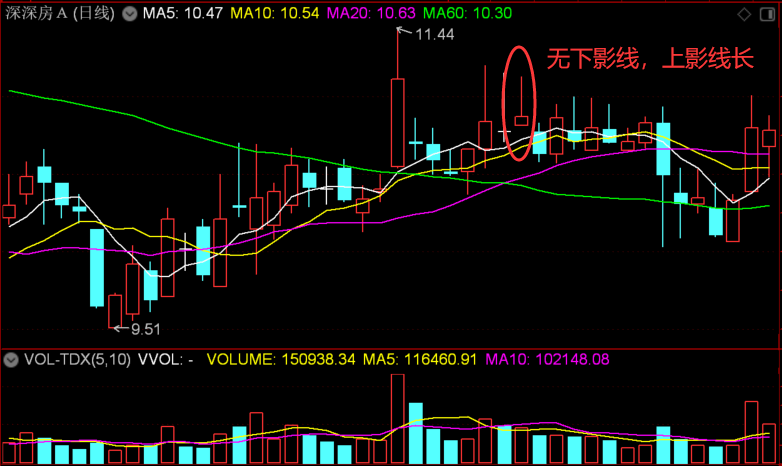This screenshot has height=466, width=782.
Task: Toggle the side panel layout icon
Action: (767, 14)
